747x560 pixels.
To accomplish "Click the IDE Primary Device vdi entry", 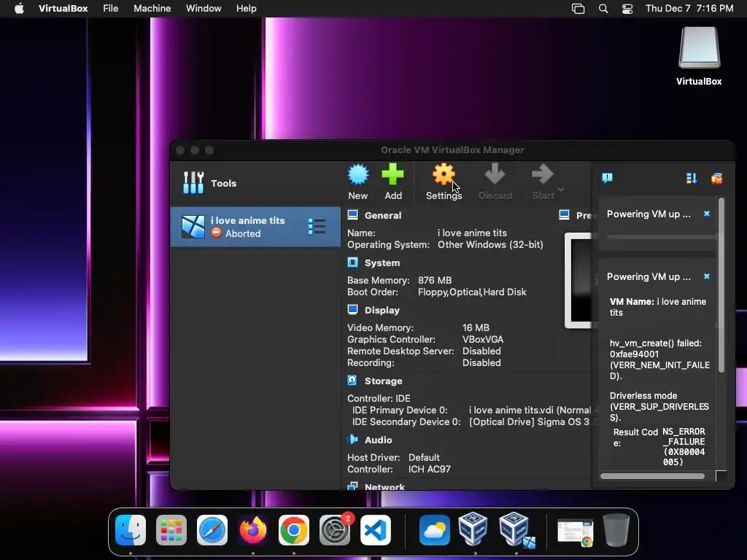I will [530, 410].
